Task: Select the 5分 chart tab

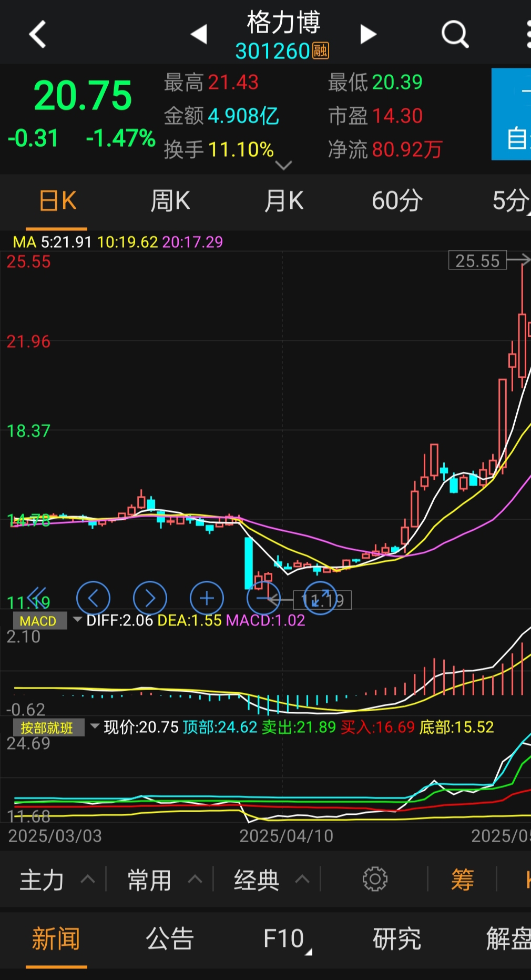Action: coord(511,201)
